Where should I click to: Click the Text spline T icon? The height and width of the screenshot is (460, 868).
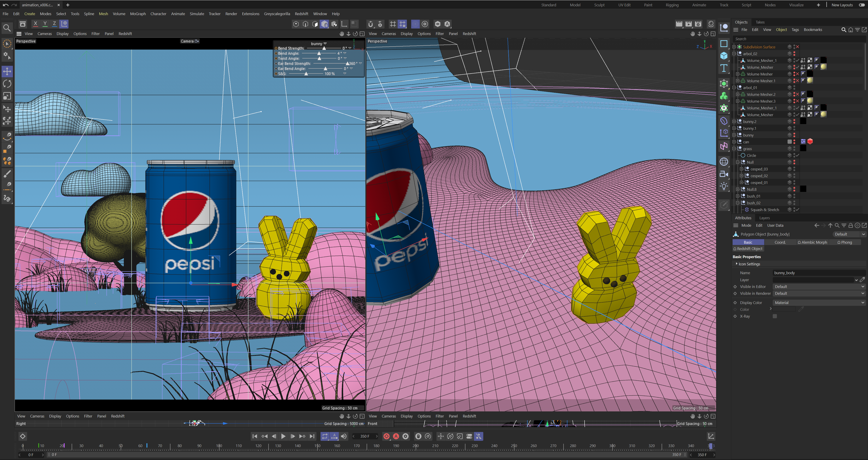[724, 68]
